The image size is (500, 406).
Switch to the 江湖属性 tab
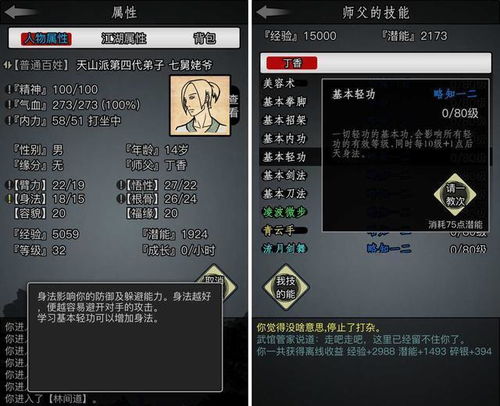pyautogui.click(x=124, y=39)
